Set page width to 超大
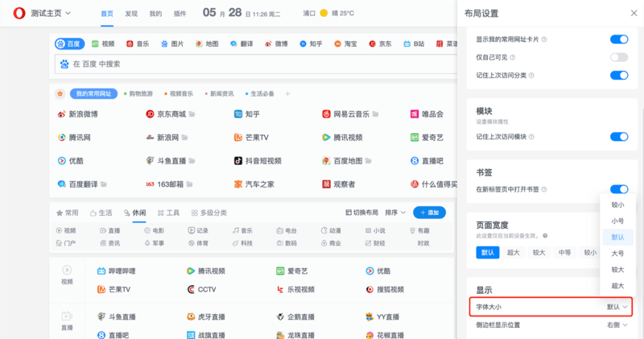The width and height of the screenshot is (644, 339). (513, 252)
